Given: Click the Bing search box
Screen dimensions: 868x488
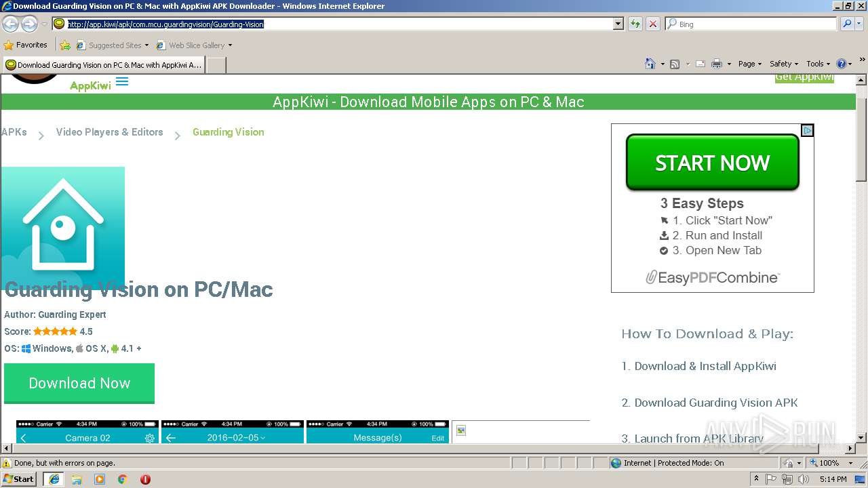Looking at the screenshot, I should coord(751,24).
